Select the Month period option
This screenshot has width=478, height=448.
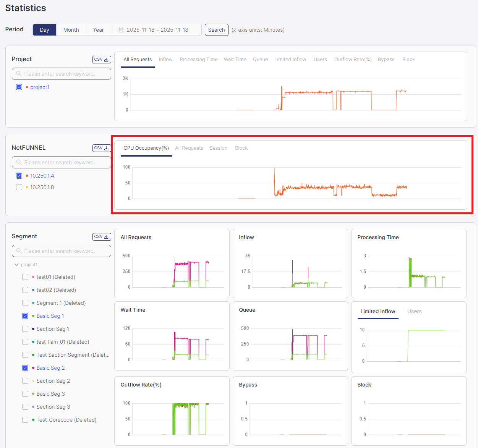[x=71, y=29]
